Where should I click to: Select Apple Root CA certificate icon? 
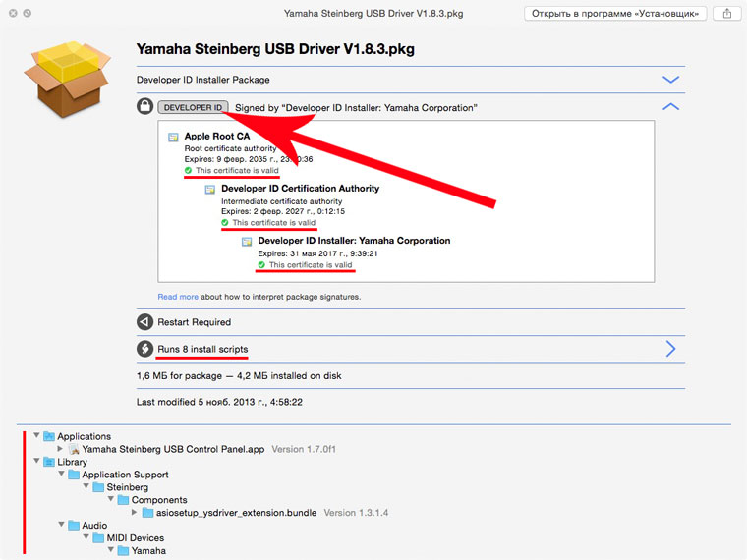coord(173,138)
